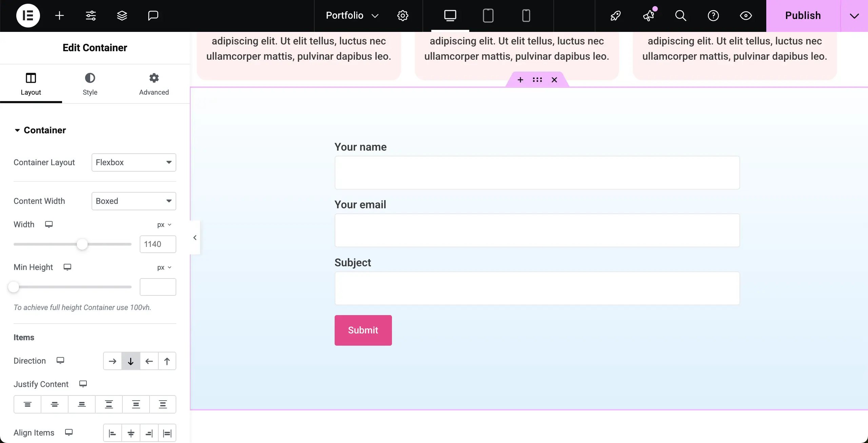This screenshot has height=443, width=868.
Task: Set Align Items to start
Action: point(113,433)
